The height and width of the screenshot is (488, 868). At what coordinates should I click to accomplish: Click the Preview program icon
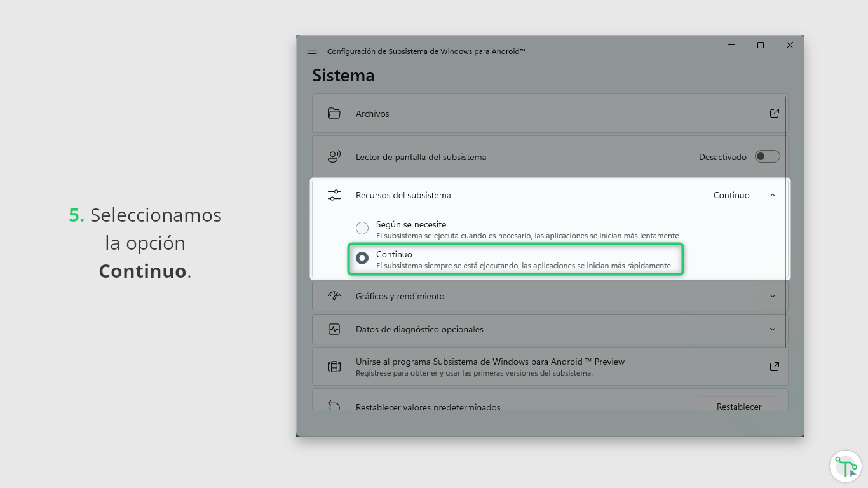pos(334,367)
